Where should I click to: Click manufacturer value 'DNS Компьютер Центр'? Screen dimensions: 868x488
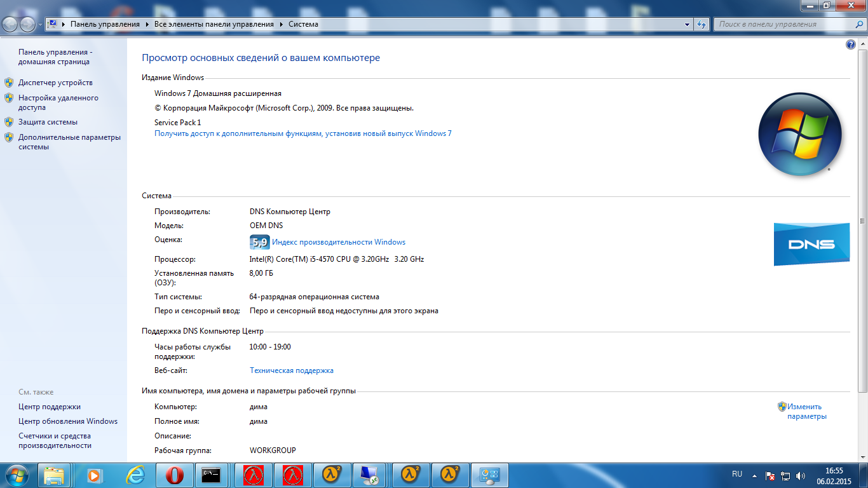click(x=290, y=212)
